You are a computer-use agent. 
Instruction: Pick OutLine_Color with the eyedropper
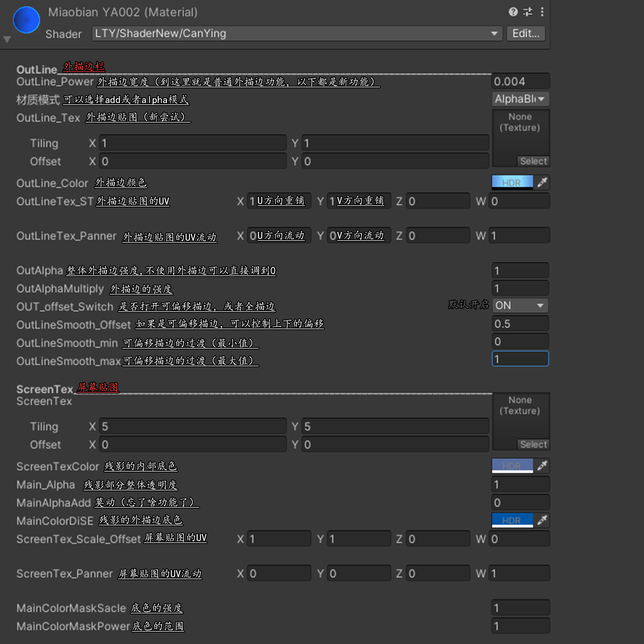pos(542,182)
